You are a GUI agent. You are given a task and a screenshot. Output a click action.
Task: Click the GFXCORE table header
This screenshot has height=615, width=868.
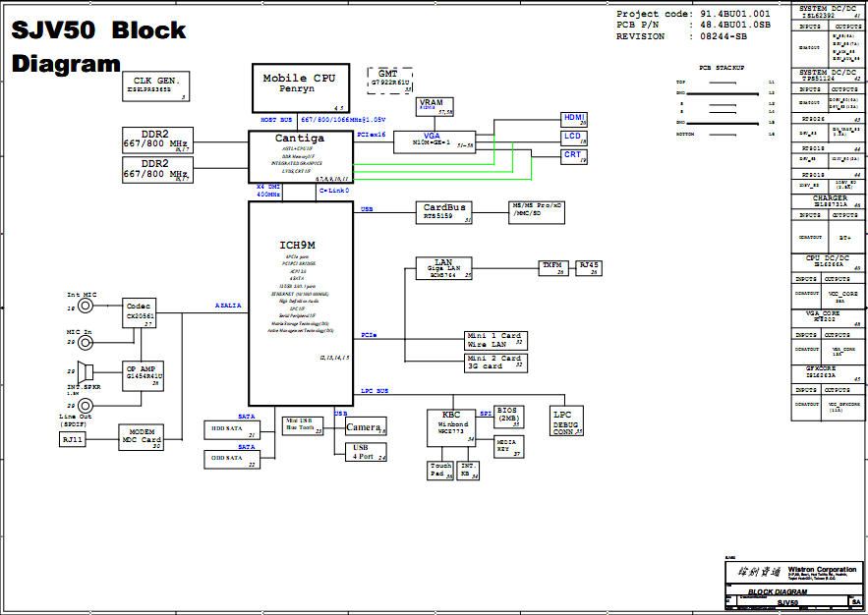(x=828, y=371)
